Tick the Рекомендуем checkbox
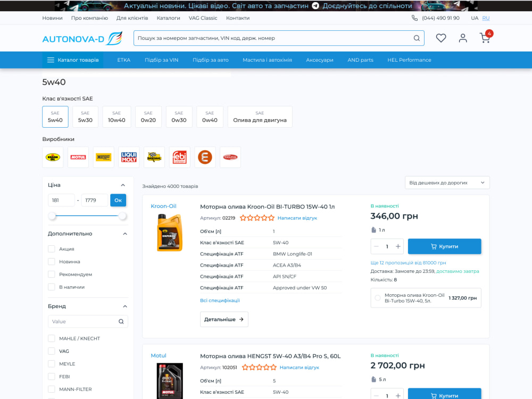Viewport: 532px width, 399px height. [52, 275]
